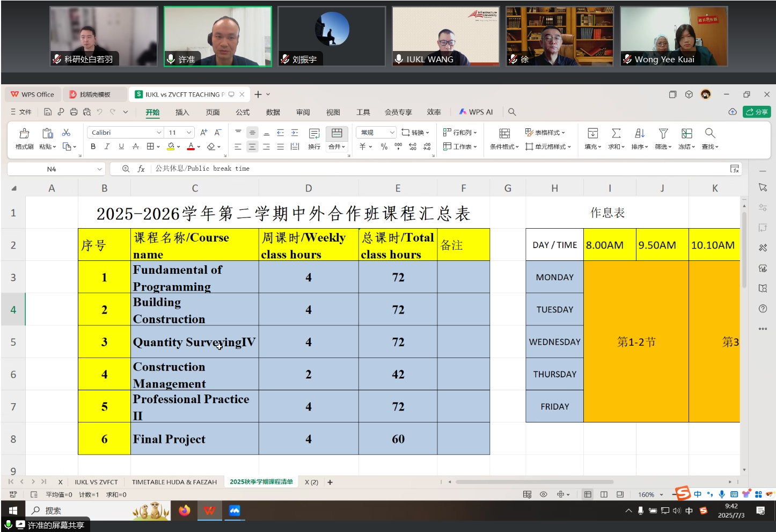Switch to TIMETABLE HUDA & FAEZAH sheet

click(174, 482)
